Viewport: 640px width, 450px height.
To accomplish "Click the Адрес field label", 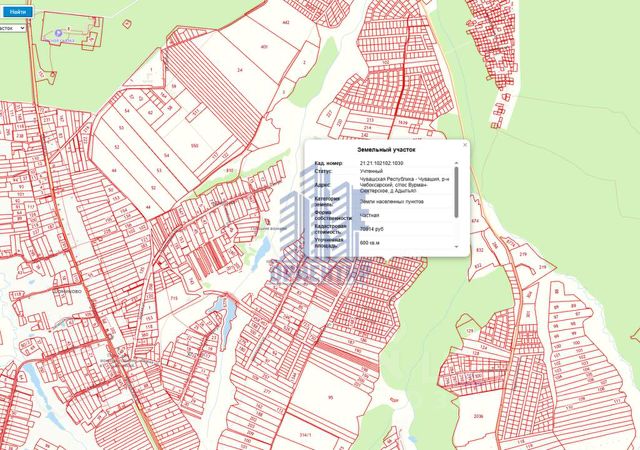I will coord(322,185).
